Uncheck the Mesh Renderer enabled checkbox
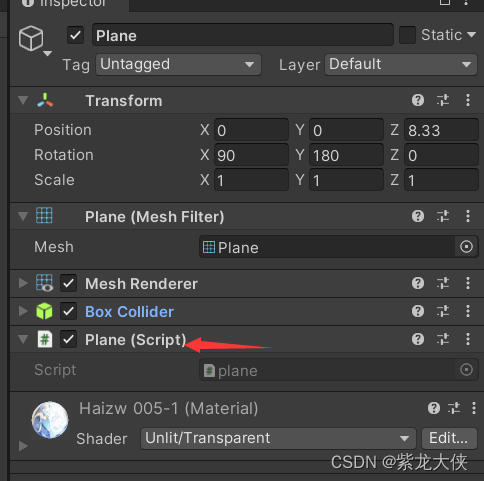 click(68, 284)
